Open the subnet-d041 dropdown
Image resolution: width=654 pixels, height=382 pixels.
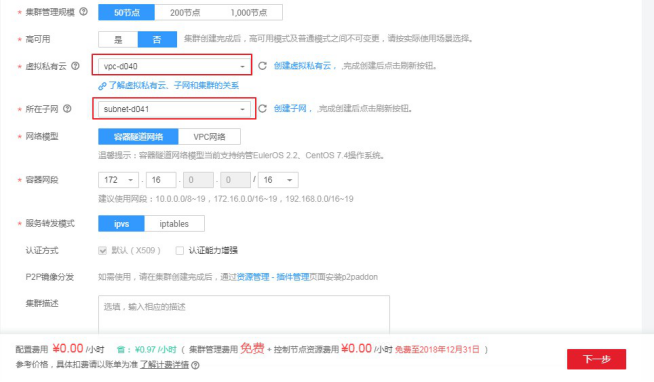[x=174, y=109]
